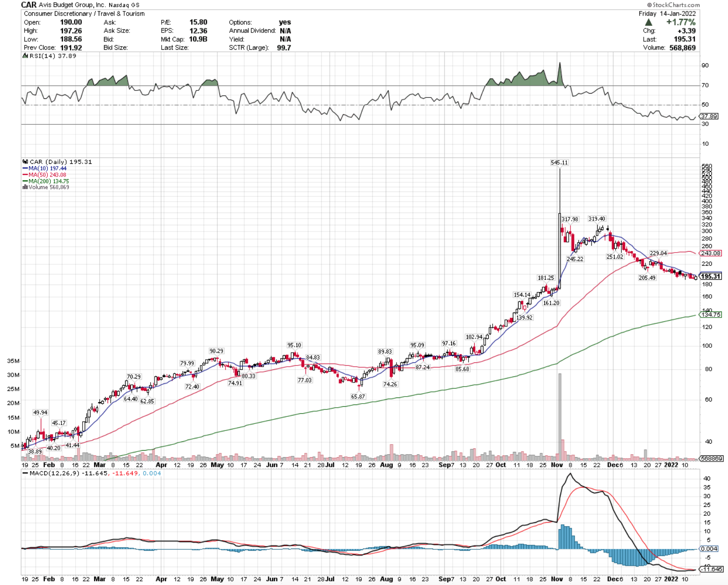Viewport: 728px width, 585px height.
Task: Click the 229.04 price annotation
Action: [x=658, y=253]
